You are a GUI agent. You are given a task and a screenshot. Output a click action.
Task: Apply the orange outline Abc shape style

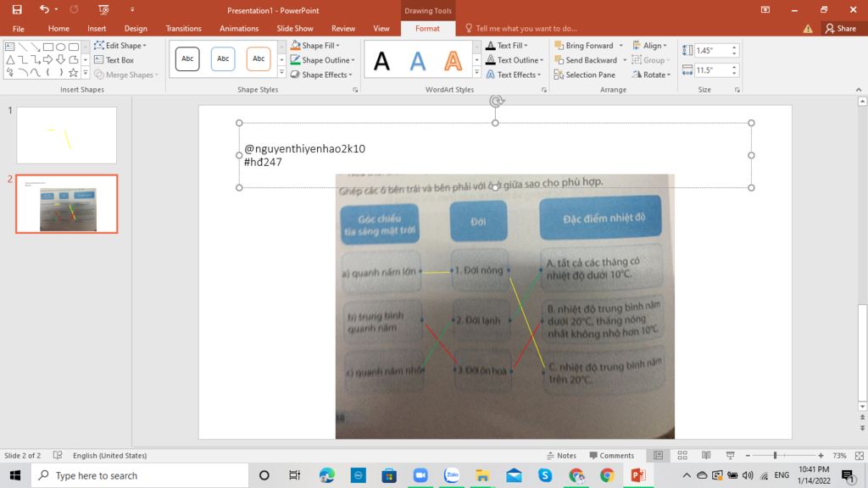[x=259, y=58]
